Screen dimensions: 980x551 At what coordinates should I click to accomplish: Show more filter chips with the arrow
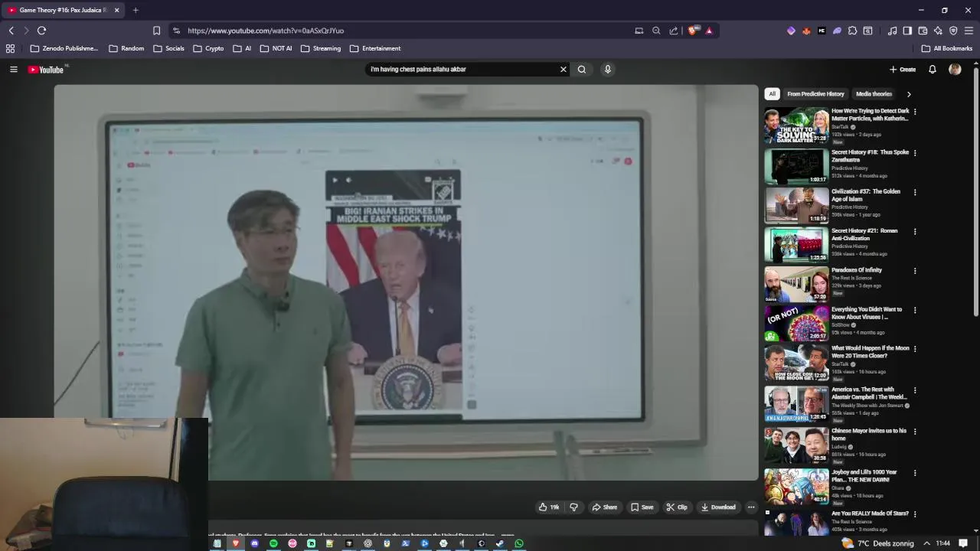click(909, 94)
